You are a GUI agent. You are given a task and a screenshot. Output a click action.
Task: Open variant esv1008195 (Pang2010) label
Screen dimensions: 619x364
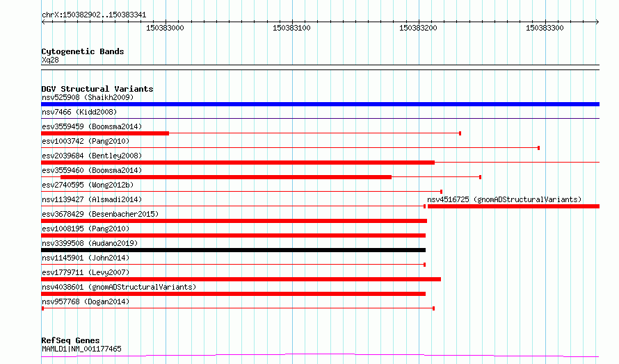click(x=86, y=229)
